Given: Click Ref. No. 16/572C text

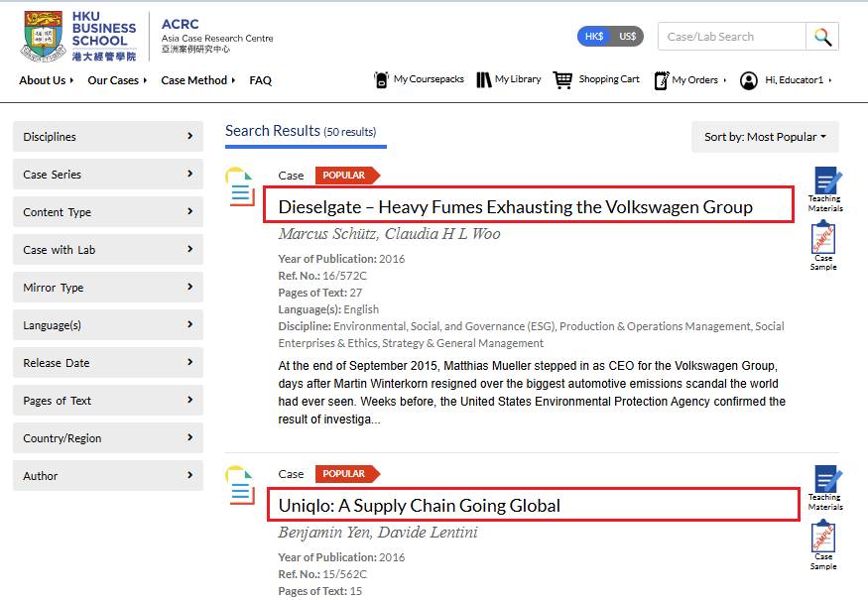Looking at the screenshot, I should click(322, 276).
